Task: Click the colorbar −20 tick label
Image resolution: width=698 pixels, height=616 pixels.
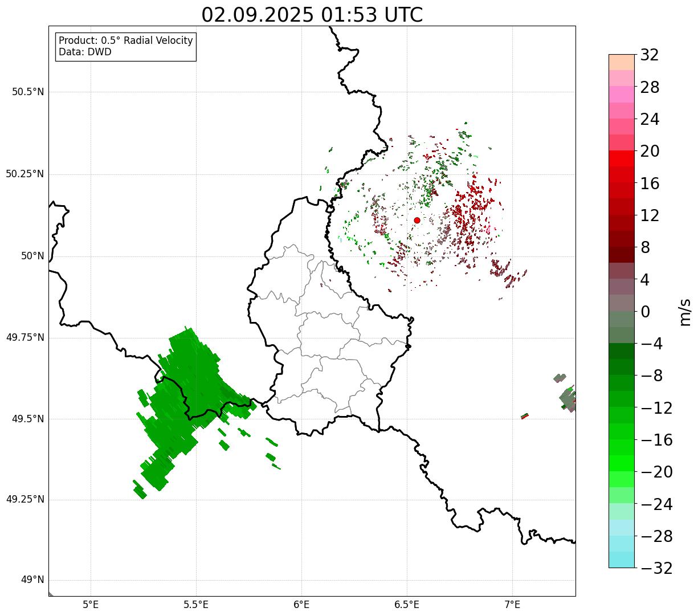Action: pos(656,472)
